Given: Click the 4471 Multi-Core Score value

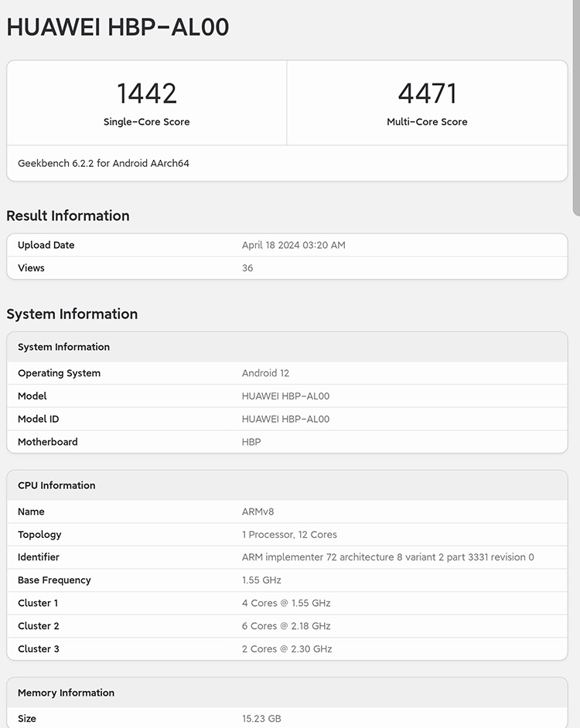Looking at the screenshot, I should tap(427, 94).
